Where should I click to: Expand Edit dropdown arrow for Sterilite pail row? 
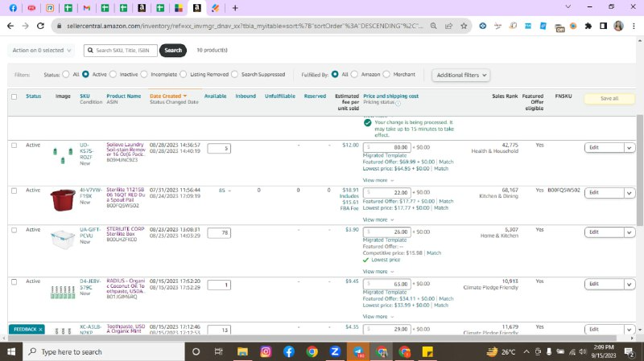pos(630,193)
